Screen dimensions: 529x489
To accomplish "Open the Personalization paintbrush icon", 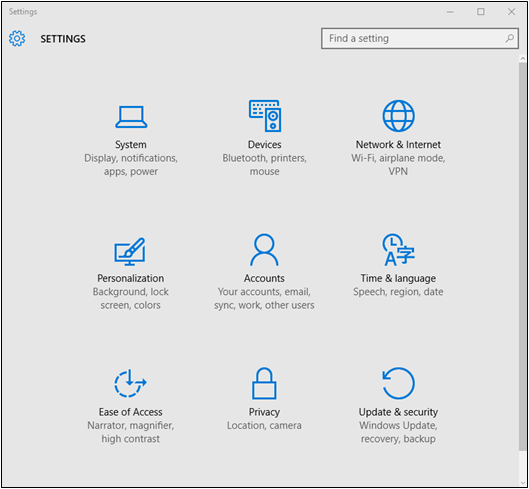I will [130, 251].
